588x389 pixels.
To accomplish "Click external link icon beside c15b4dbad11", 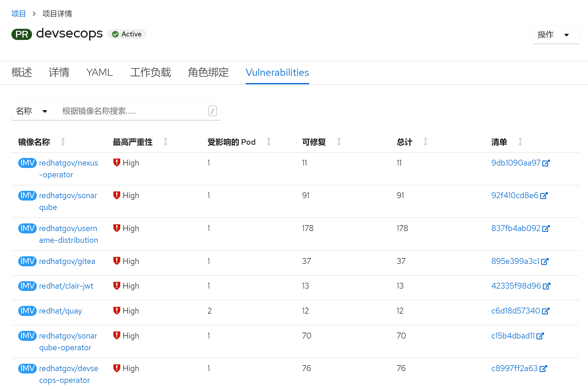I will [x=540, y=336].
